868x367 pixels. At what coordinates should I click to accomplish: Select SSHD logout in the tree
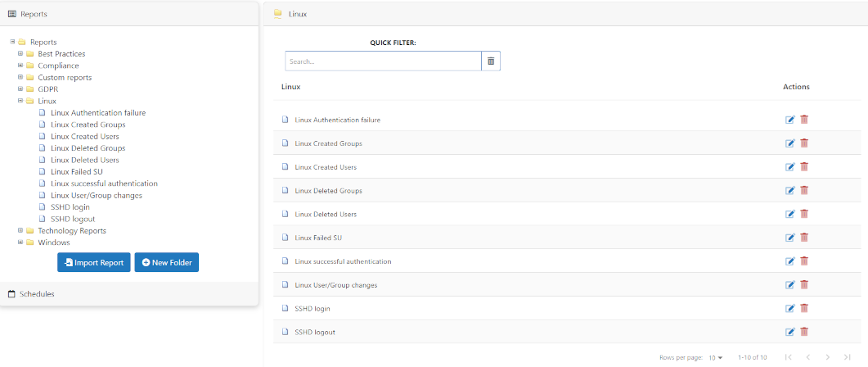pyautogui.click(x=73, y=219)
